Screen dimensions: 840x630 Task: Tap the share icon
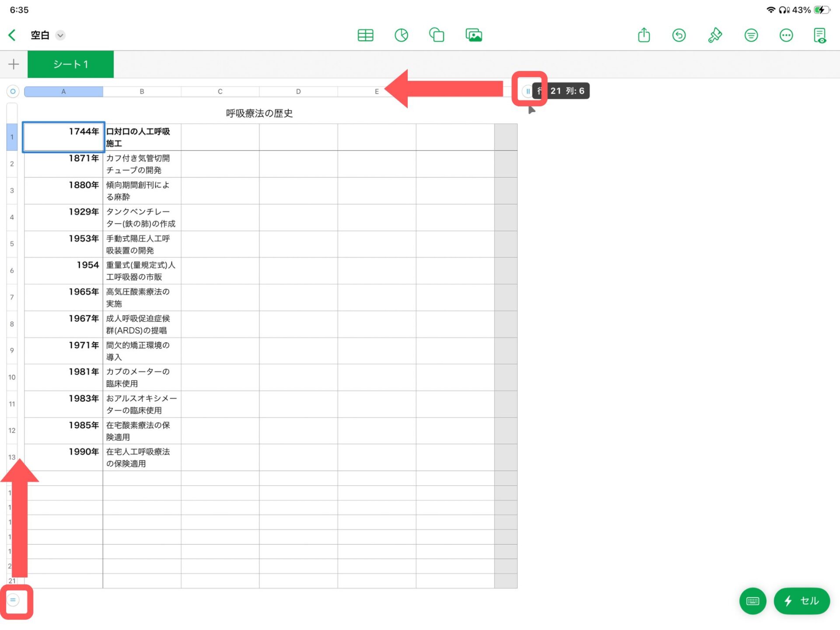tap(644, 35)
